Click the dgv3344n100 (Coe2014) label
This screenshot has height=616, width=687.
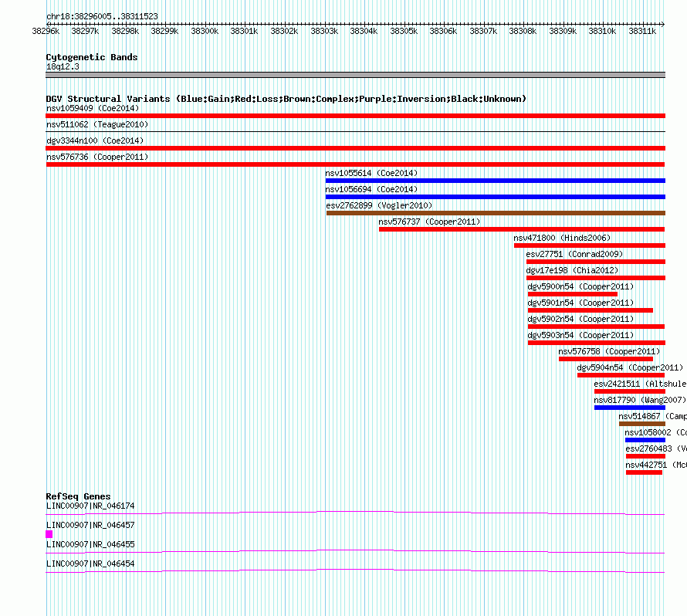tap(95, 140)
